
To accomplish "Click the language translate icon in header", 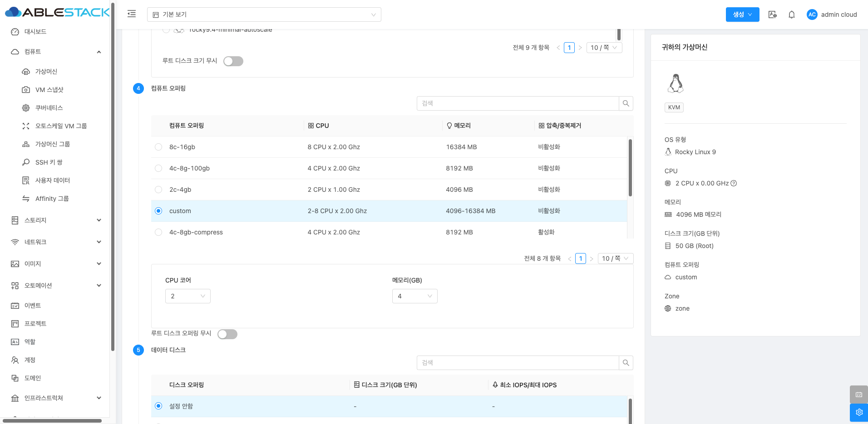I will point(772,15).
